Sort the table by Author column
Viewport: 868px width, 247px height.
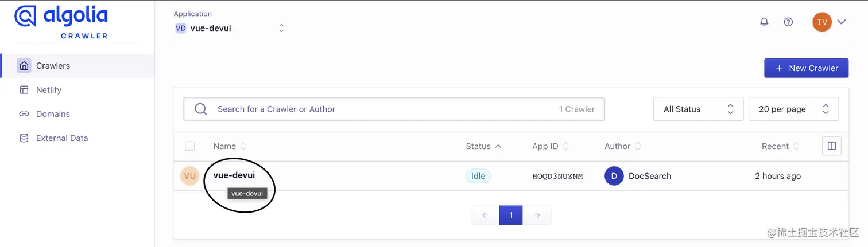623,146
